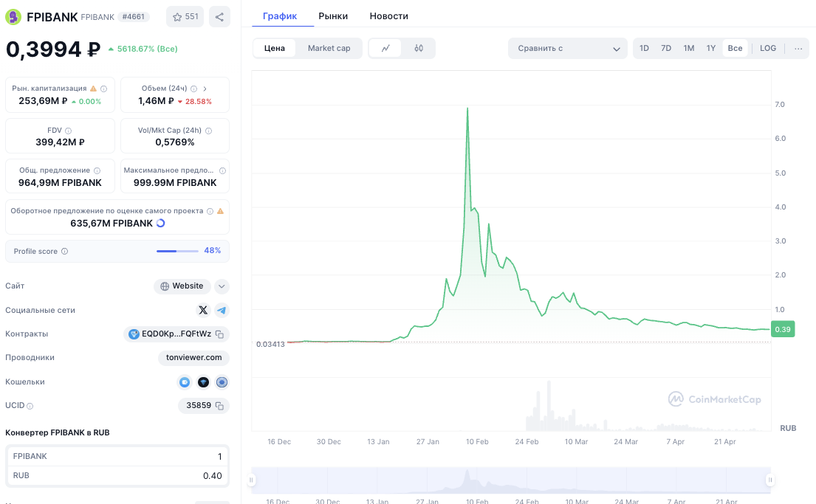816x504 pixels.
Task: Open the X (Twitter) social link
Action: [x=203, y=310]
